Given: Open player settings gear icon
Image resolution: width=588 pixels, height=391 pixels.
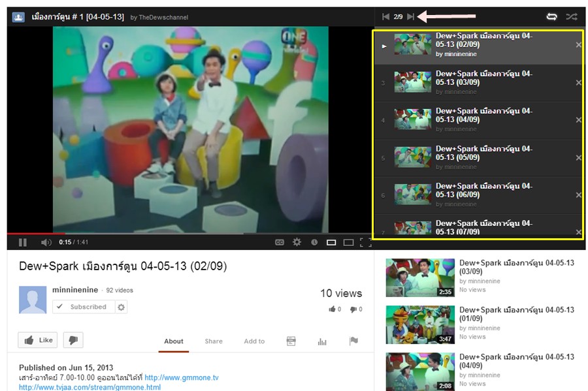Looking at the screenshot, I should click(x=297, y=242).
